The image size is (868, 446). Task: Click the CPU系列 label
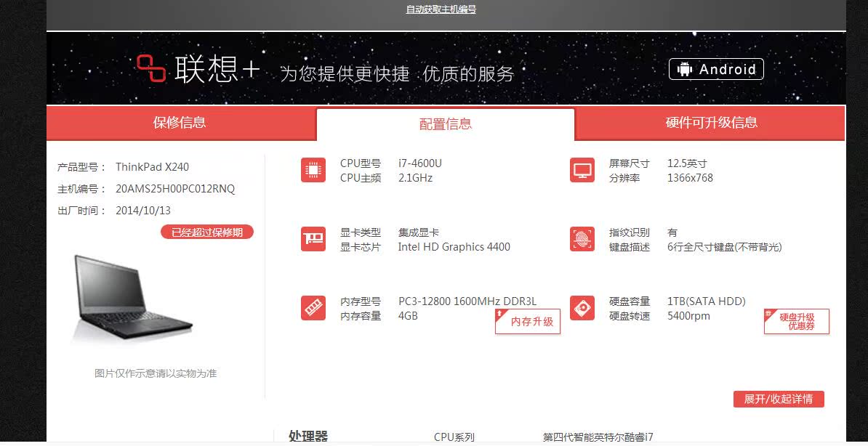pyautogui.click(x=454, y=437)
